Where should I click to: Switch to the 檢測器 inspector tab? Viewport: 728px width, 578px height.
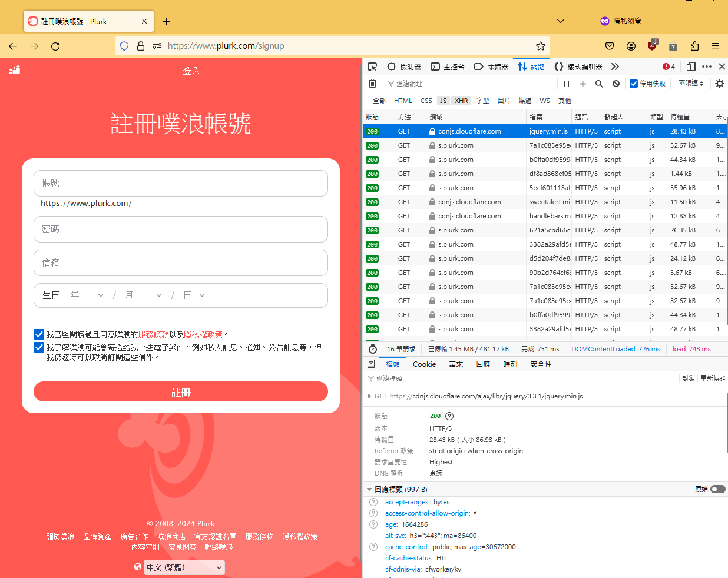click(x=404, y=67)
